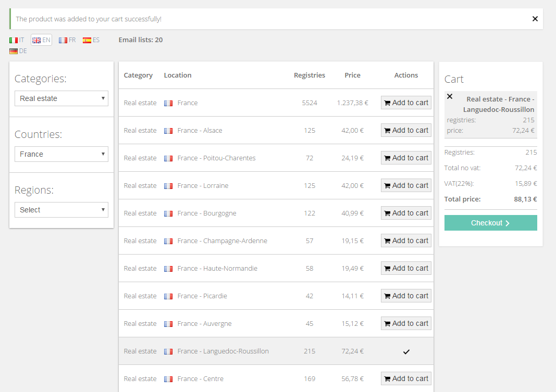Click the Price column header
This screenshot has width=556, height=392.
352,75
